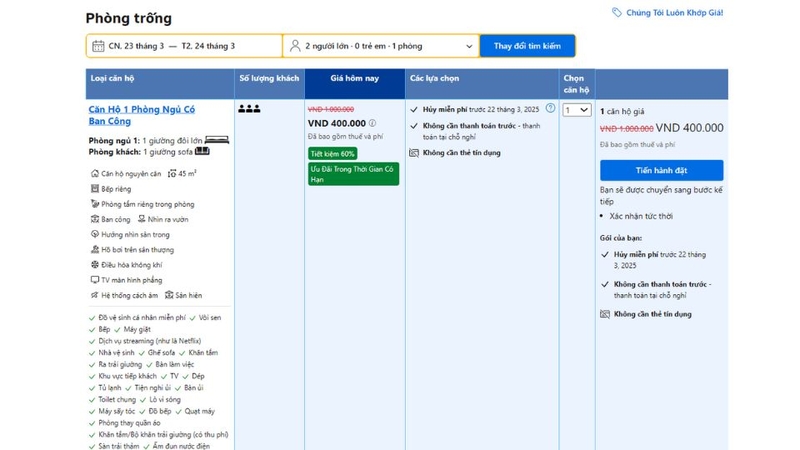The height and width of the screenshot is (450, 800).
Task: Open the check-in date CN, 23 tháng 3
Action: tap(136, 46)
